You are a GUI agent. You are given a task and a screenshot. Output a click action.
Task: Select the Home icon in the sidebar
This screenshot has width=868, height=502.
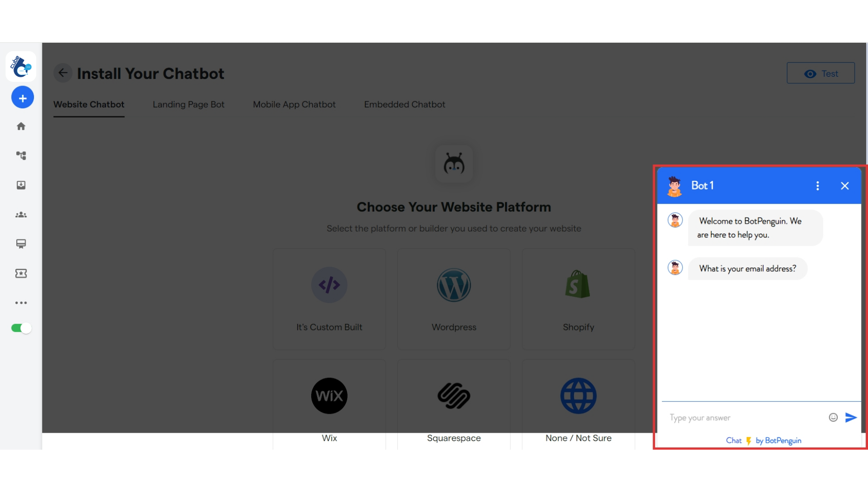(21, 126)
